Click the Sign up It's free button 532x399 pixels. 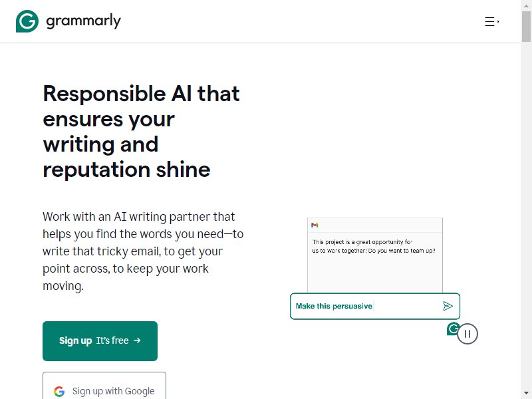[100, 341]
